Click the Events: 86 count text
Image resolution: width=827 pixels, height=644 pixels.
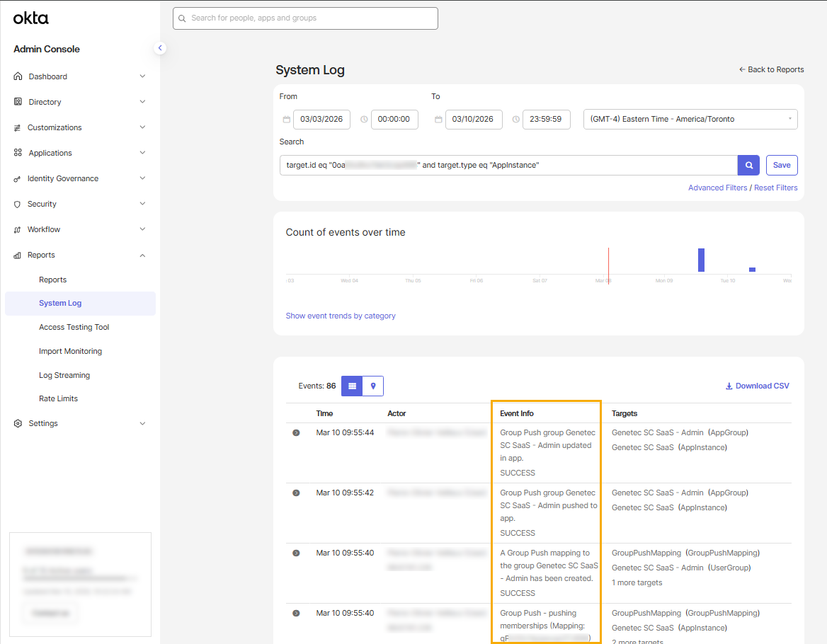[317, 386]
